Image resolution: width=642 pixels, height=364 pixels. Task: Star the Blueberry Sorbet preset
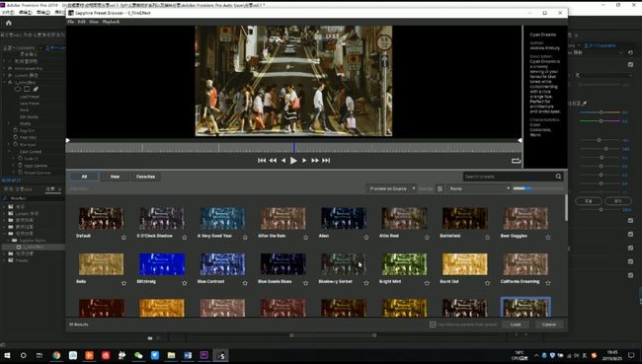click(366, 283)
